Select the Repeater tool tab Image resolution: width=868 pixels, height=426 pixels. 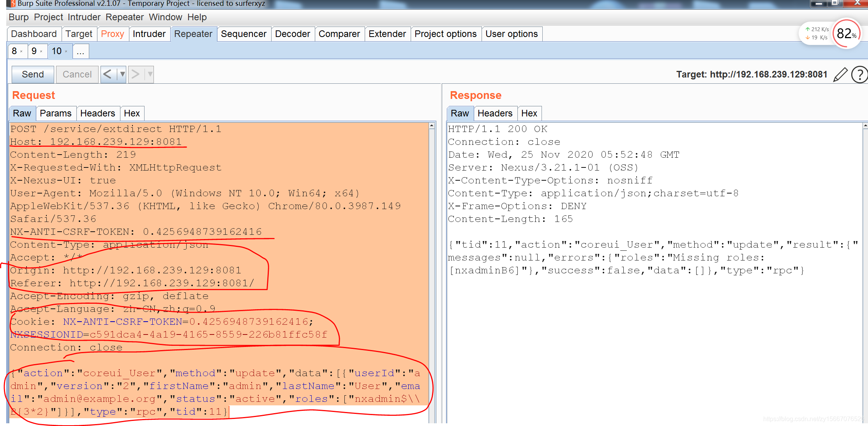[x=193, y=34]
